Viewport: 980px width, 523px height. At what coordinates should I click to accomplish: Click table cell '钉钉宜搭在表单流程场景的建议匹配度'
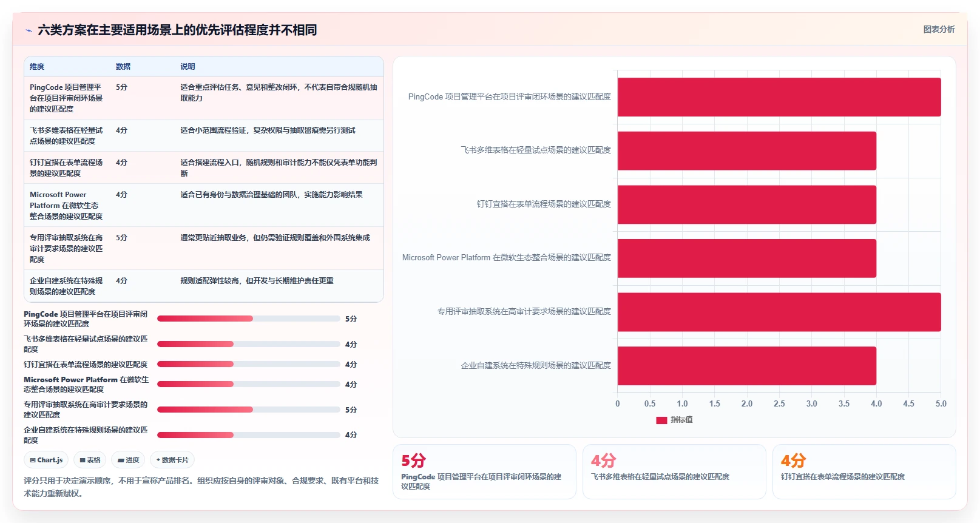(67, 167)
